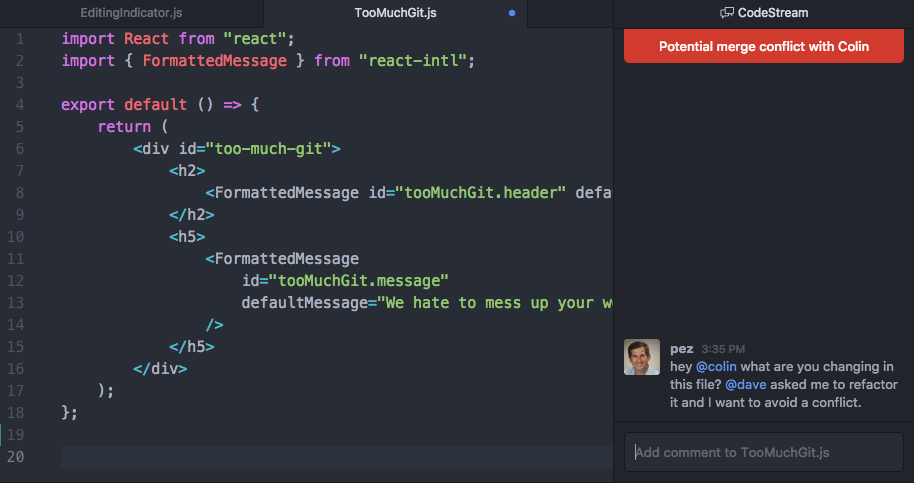The width and height of the screenshot is (914, 483).
Task: Switch to the EditingIndicator.js tab
Action: click(129, 13)
